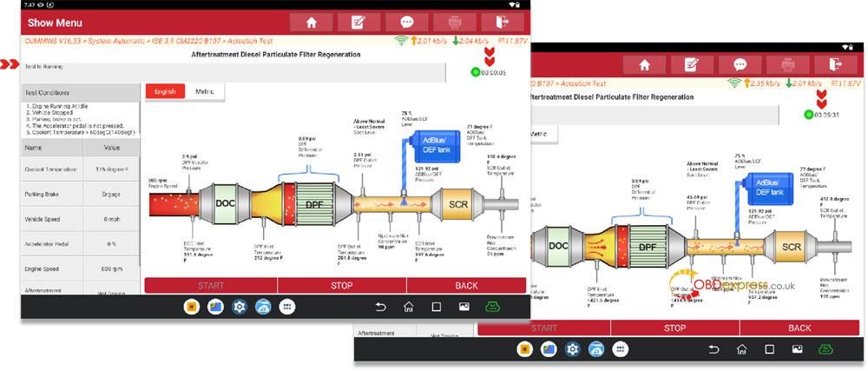Click the greyed START button in right window
This screenshot has height=371, width=868.
[544, 328]
